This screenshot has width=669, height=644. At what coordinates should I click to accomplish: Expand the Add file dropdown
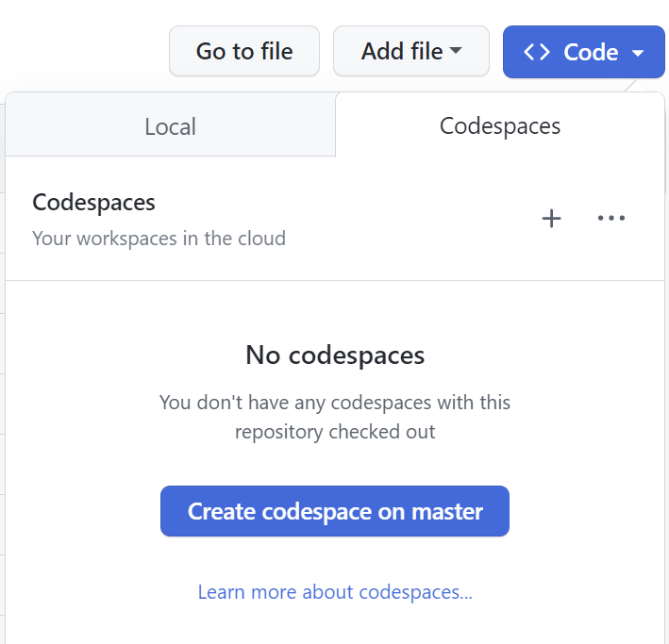pos(410,51)
